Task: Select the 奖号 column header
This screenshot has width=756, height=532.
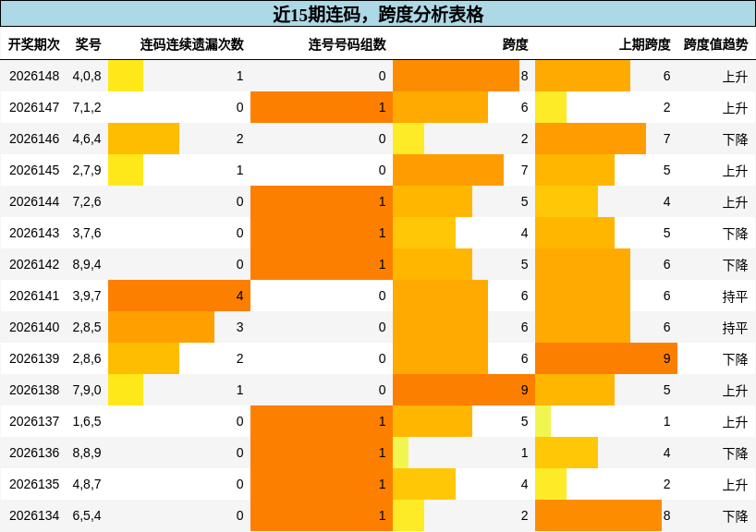Action: coord(88,44)
